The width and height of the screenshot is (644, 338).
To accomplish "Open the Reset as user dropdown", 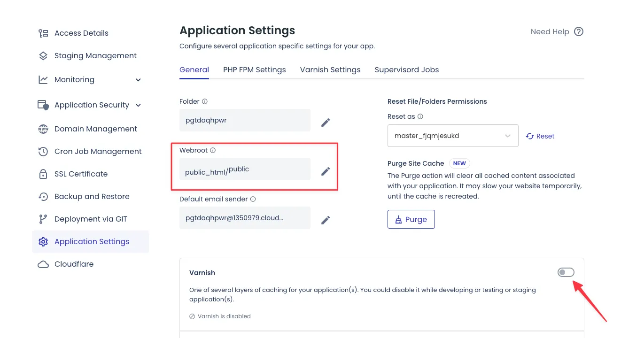I will (x=453, y=136).
